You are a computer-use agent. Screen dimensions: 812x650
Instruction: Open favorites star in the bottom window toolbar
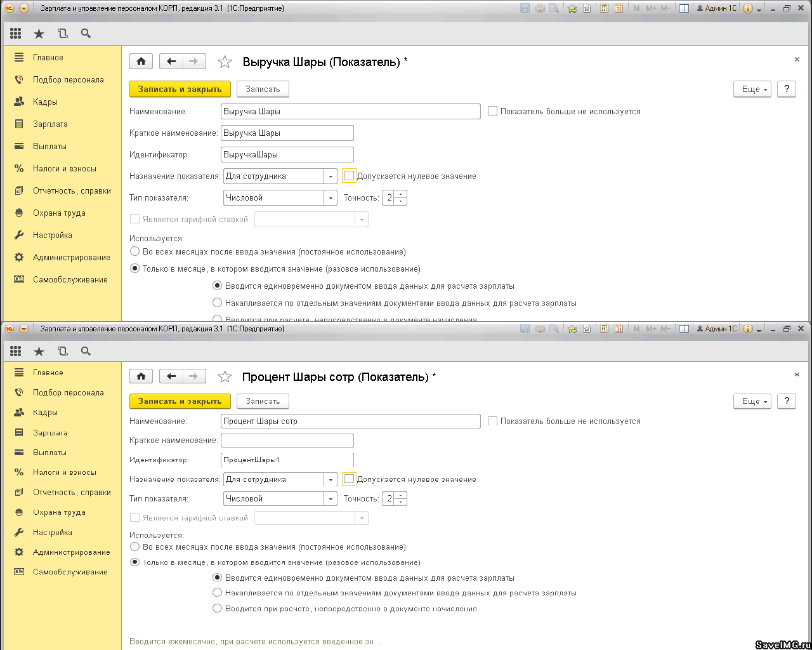(39, 351)
